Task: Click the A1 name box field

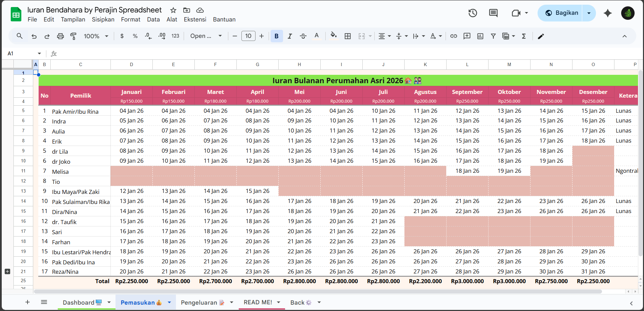Action: click(x=20, y=54)
